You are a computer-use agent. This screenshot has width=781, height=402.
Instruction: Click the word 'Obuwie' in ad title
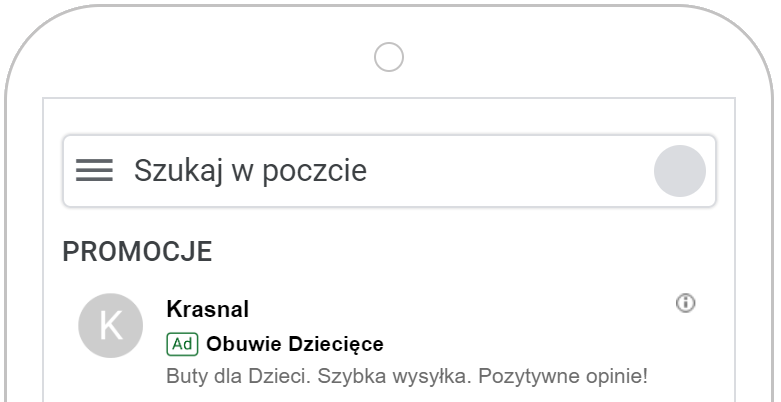[x=238, y=345]
